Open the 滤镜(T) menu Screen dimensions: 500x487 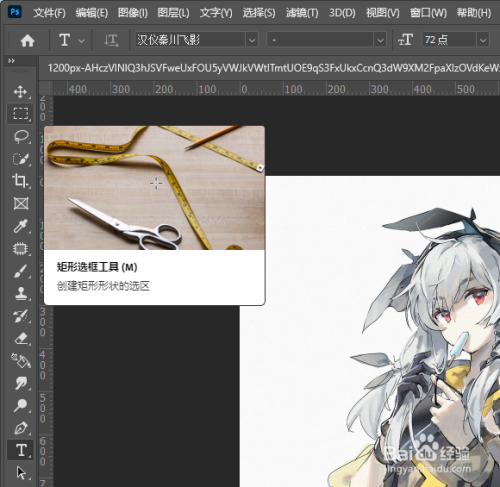[x=302, y=13]
